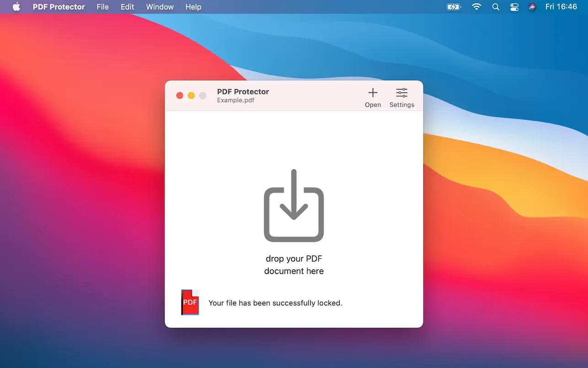Image resolution: width=588 pixels, height=368 pixels.
Task: Open the File menu
Action: coord(102,7)
